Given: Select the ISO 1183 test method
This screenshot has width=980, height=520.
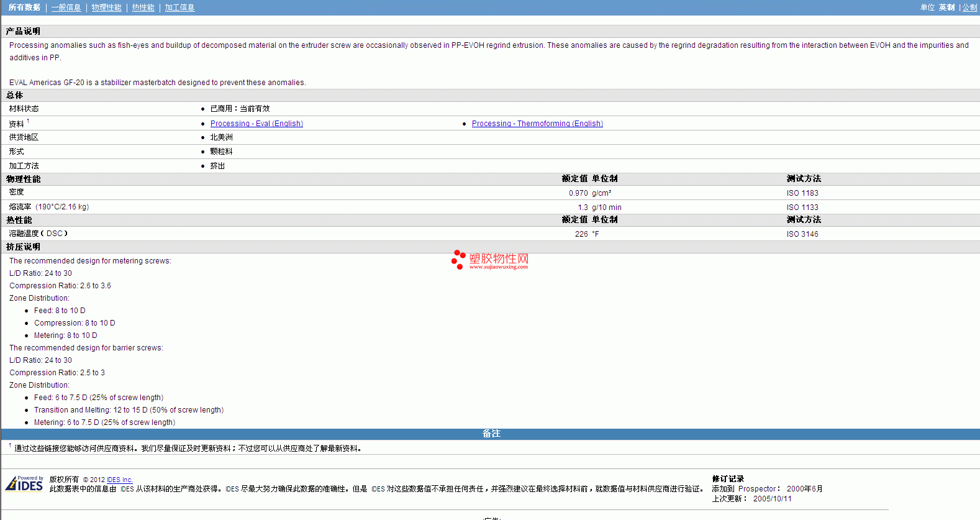Looking at the screenshot, I should click(802, 193).
